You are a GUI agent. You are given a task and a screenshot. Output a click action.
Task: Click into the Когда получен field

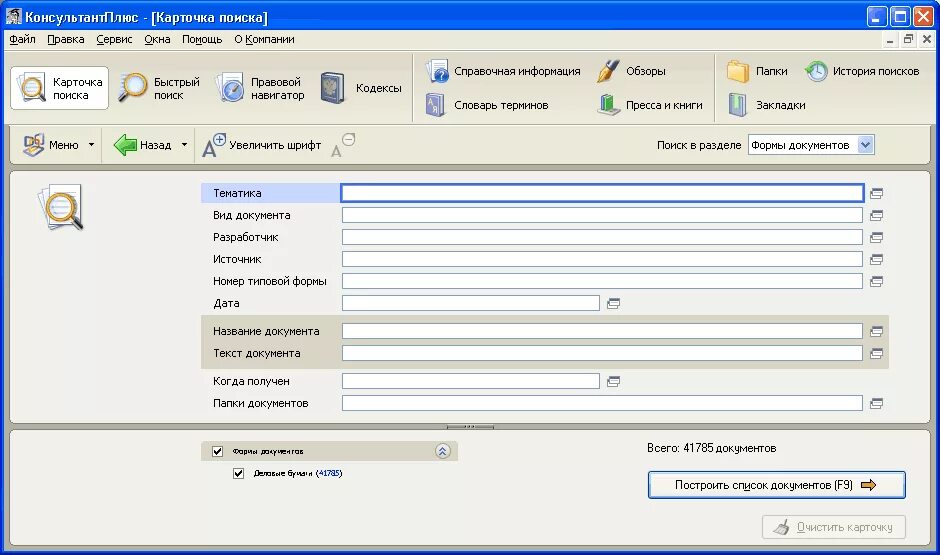[x=471, y=381]
